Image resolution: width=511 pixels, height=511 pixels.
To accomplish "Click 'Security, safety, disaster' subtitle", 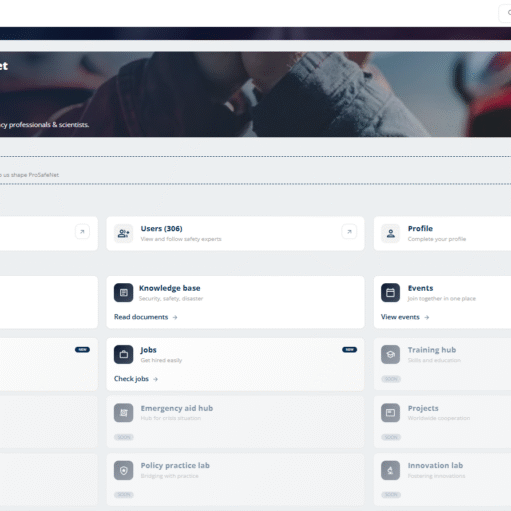I will click(x=171, y=298).
